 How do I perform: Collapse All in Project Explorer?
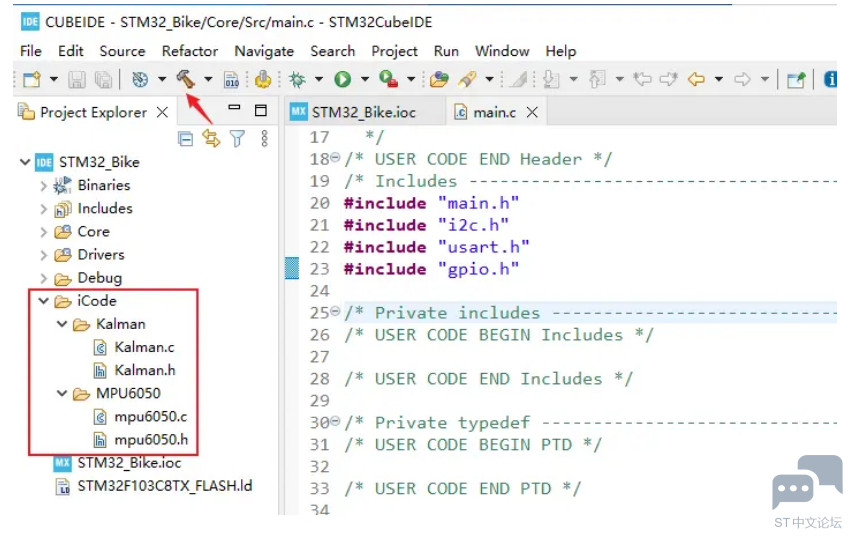(186, 139)
